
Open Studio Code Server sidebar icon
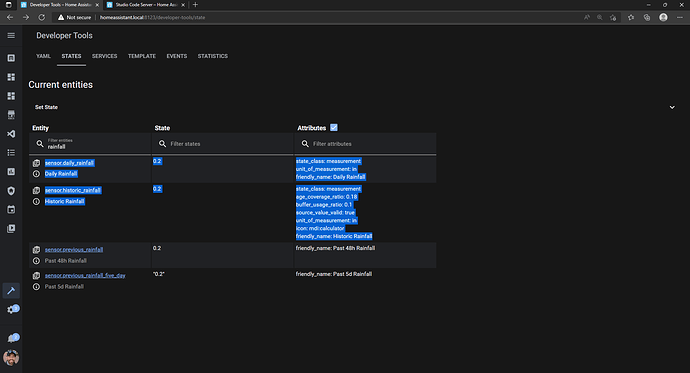[11, 134]
